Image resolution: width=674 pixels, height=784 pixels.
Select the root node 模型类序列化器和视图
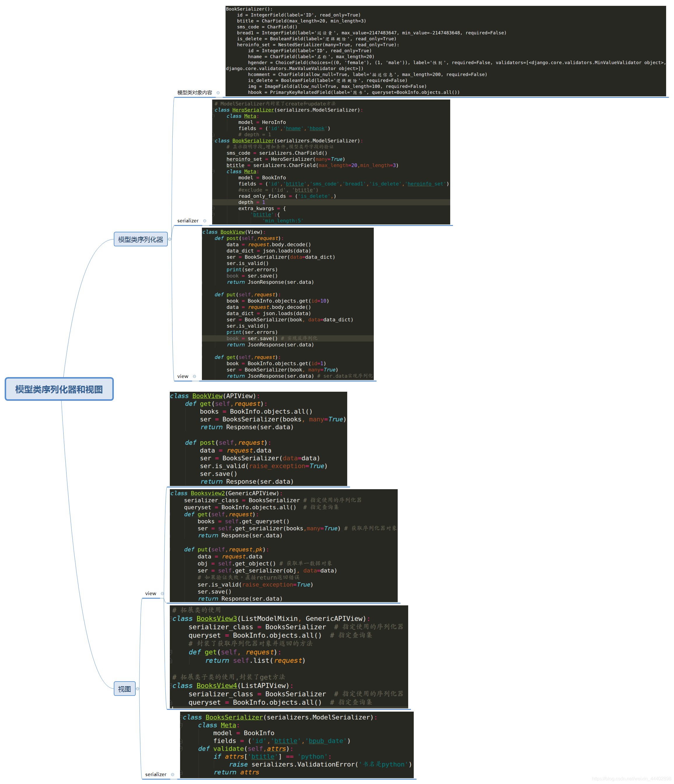point(59,389)
